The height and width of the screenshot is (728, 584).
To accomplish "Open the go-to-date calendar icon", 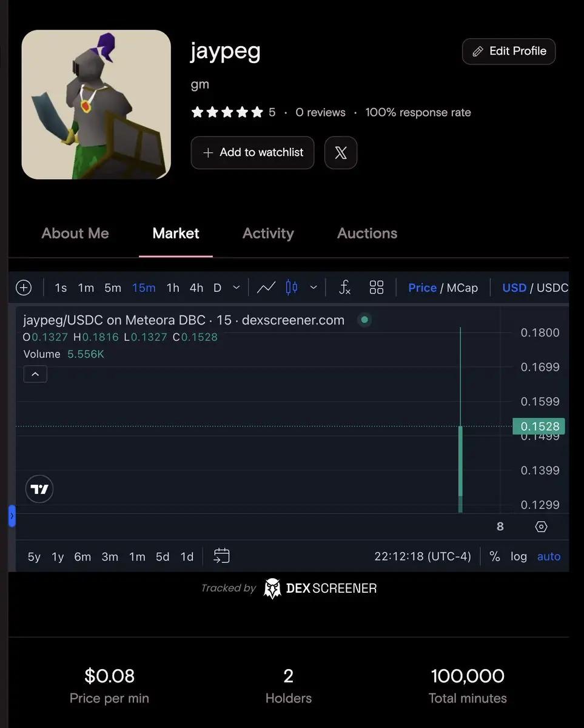I will (x=222, y=556).
